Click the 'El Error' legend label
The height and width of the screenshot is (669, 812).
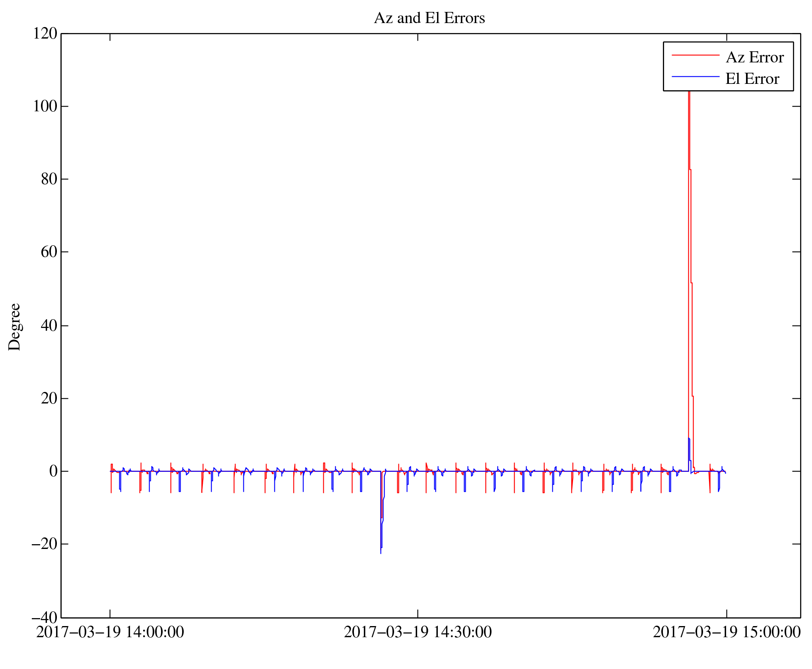tap(752, 79)
